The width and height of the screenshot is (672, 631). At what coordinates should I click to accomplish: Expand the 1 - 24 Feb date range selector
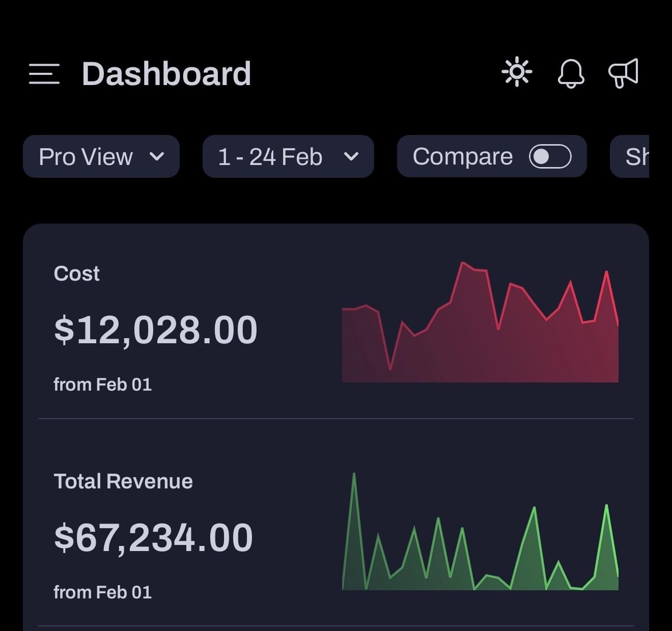coord(288,156)
